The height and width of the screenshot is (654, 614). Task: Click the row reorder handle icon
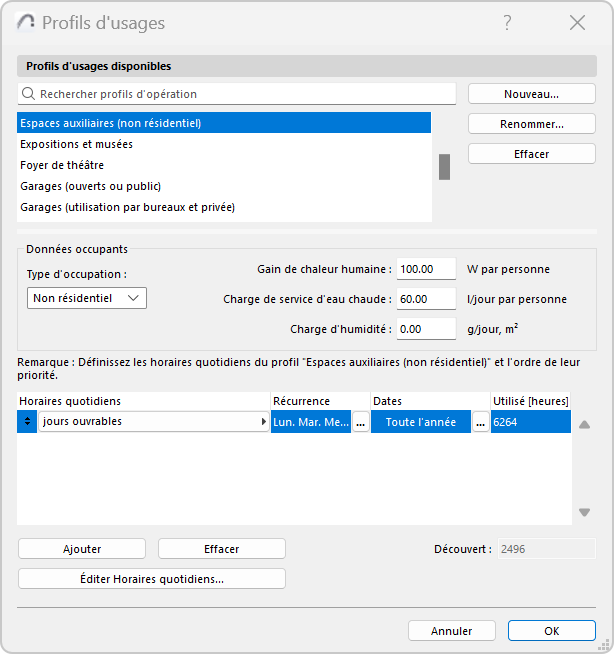point(27,422)
